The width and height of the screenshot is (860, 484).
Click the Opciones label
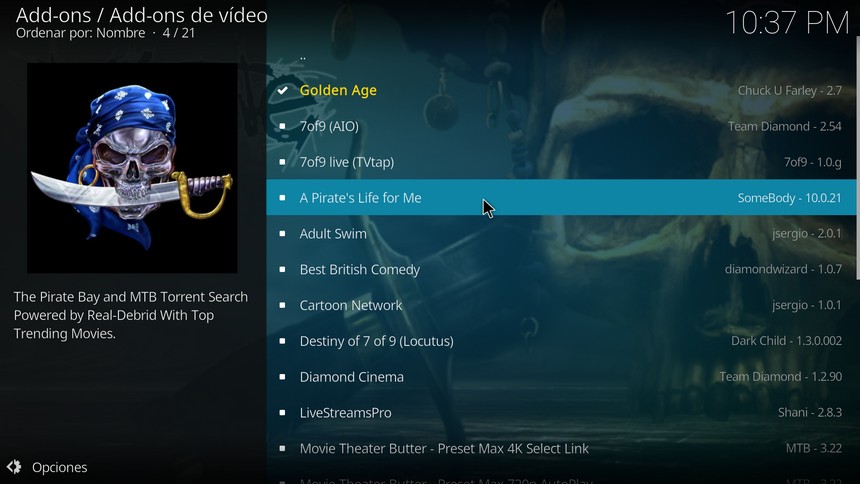(59, 467)
